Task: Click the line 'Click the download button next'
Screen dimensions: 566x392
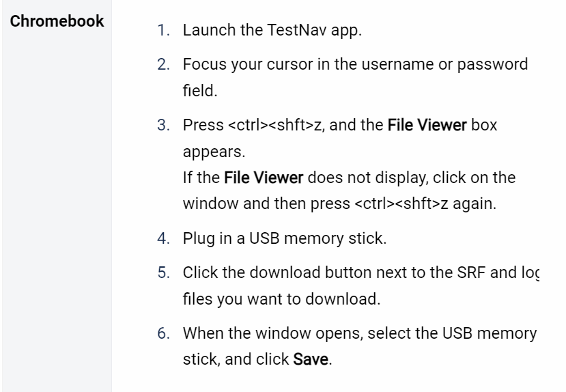Action: [x=361, y=272]
